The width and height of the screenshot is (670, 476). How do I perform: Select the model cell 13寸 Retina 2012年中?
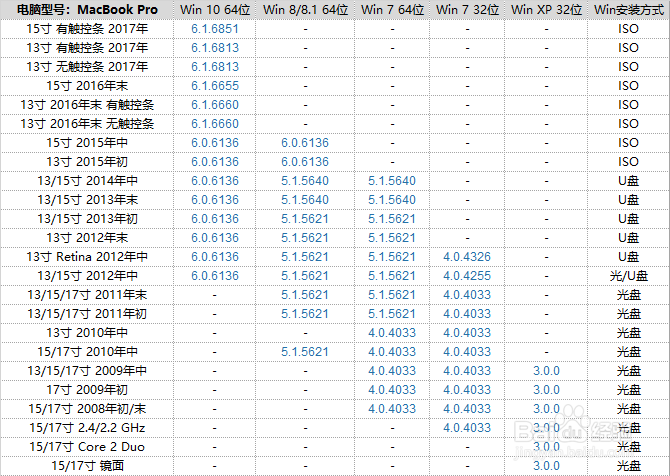(x=87, y=257)
